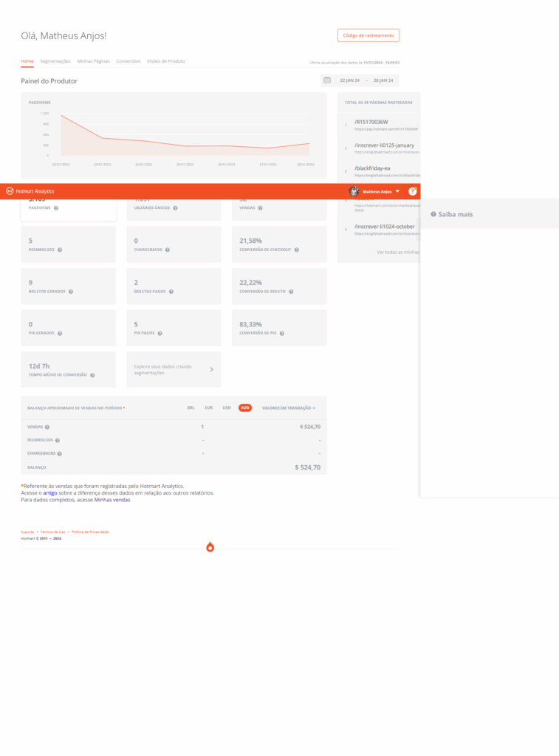The width and height of the screenshot is (559, 756).
Task: Go to Home tab
Action: [x=27, y=61]
